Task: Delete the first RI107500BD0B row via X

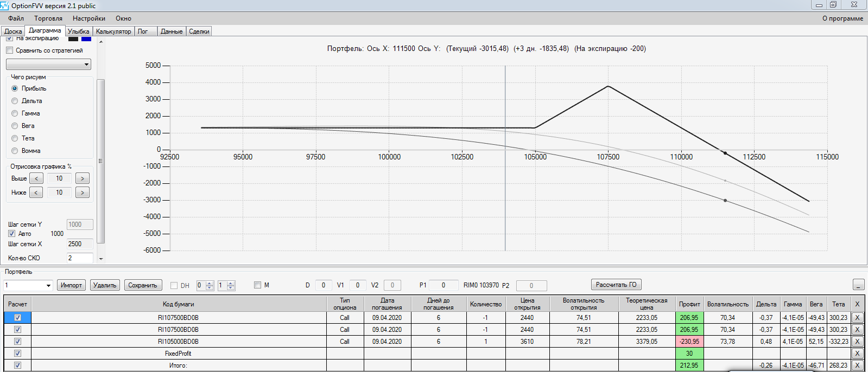Action: [857, 318]
